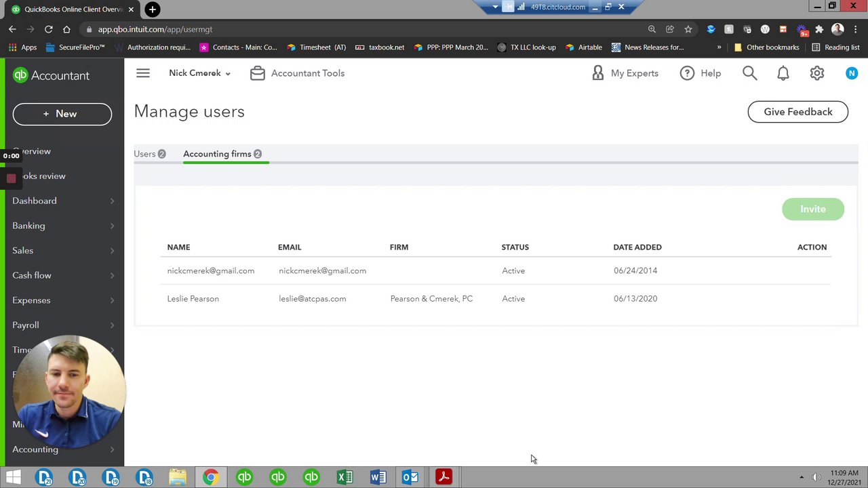Open the Other bookmarks folder
Screen dimensions: 868x488
[766, 47]
